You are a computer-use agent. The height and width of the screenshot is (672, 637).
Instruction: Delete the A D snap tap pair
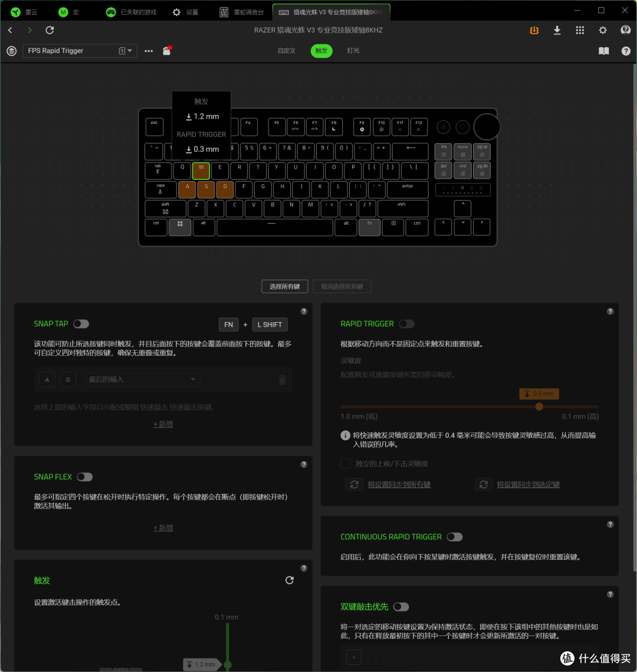(283, 380)
